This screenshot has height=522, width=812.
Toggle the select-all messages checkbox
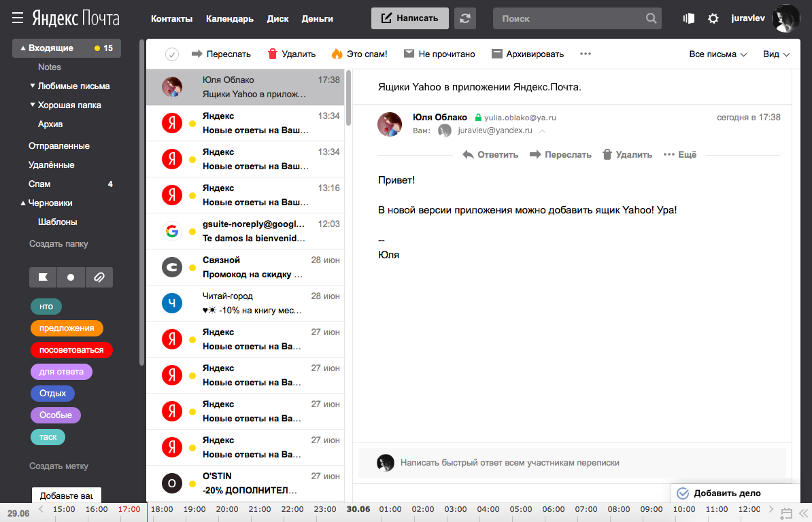coord(172,54)
